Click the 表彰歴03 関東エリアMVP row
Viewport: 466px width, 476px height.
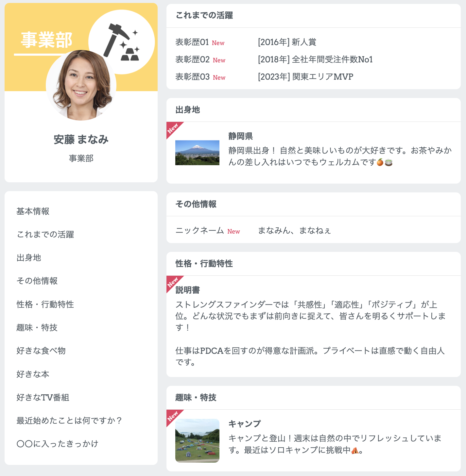click(x=305, y=77)
